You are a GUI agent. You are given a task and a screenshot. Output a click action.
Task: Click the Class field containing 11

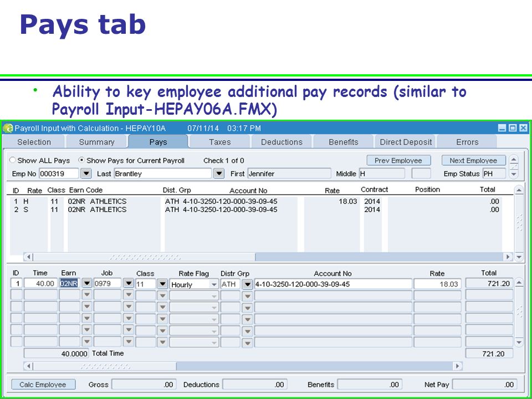click(x=146, y=284)
